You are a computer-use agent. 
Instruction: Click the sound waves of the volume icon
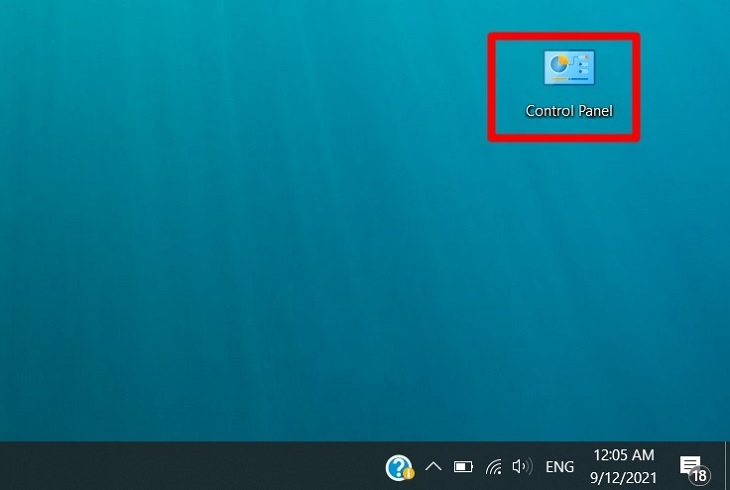(526, 466)
